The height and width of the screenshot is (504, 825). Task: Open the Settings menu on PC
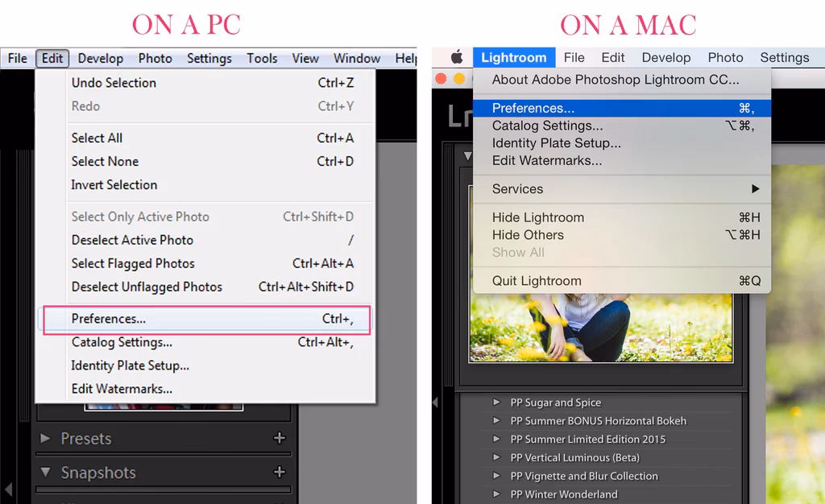[x=209, y=58]
